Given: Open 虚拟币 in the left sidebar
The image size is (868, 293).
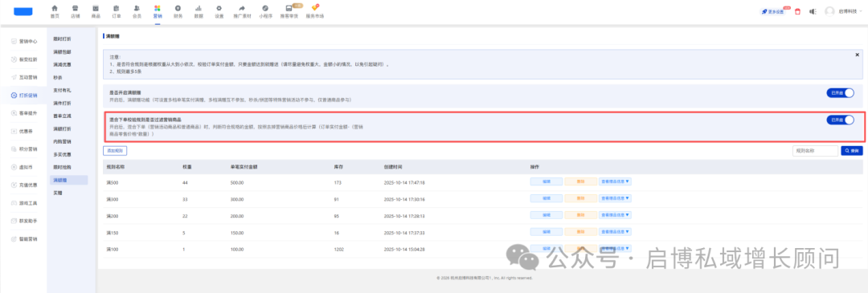Looking at the screenshot, I should point(23,166).
